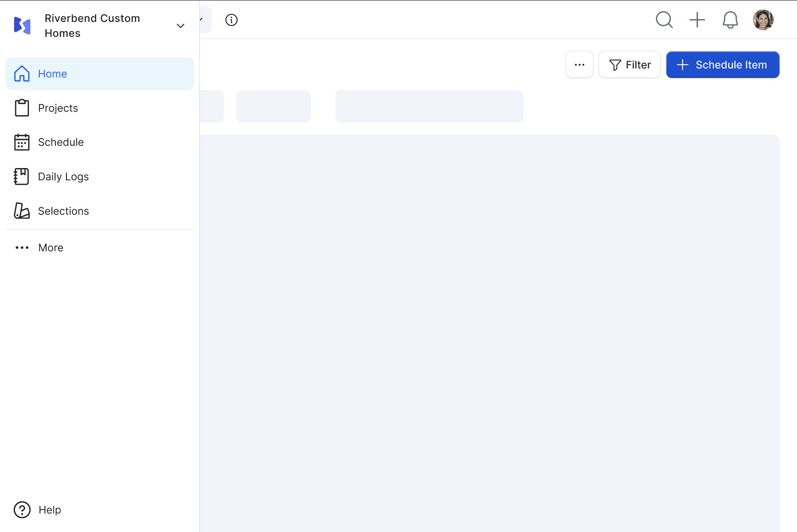Click the info circle icon
Screen dimensions: 797x532
[x=232, y=20]
